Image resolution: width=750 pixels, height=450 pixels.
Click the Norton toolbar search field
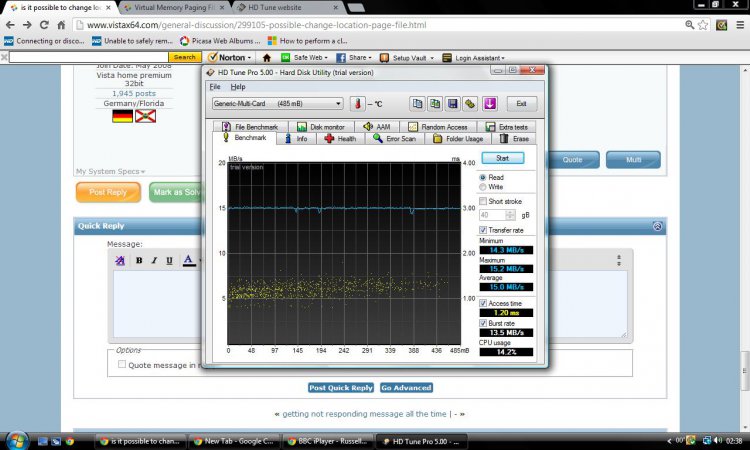(88, 57)
